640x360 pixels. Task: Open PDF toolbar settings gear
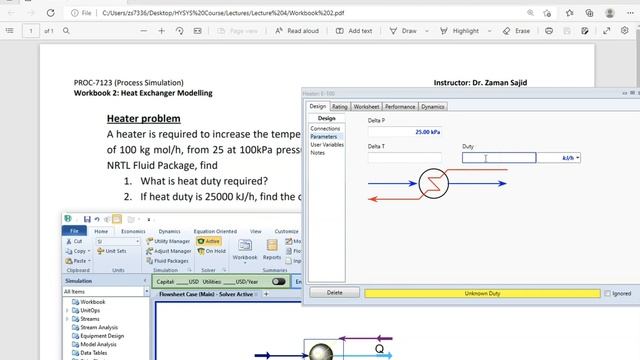point(624,31)
